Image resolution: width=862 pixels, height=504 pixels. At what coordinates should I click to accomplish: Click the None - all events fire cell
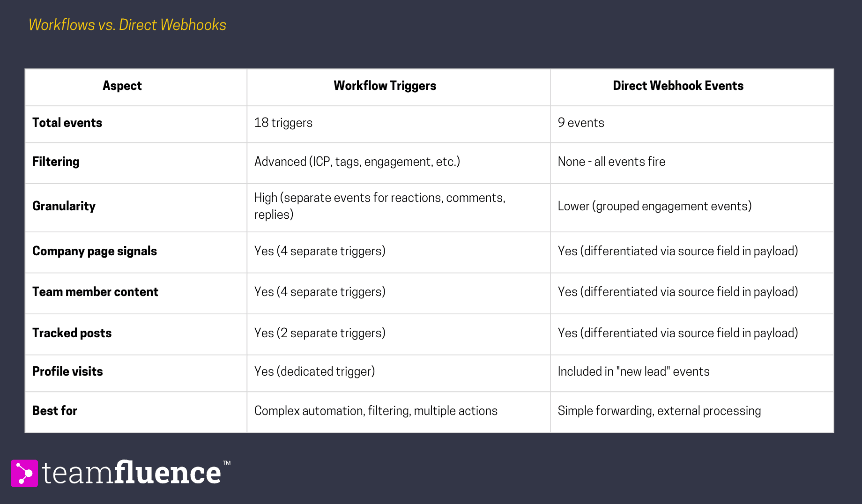611,162
